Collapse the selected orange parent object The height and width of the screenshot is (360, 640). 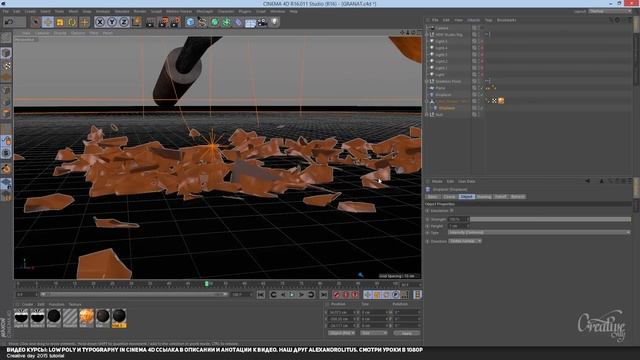click(427, 101)
